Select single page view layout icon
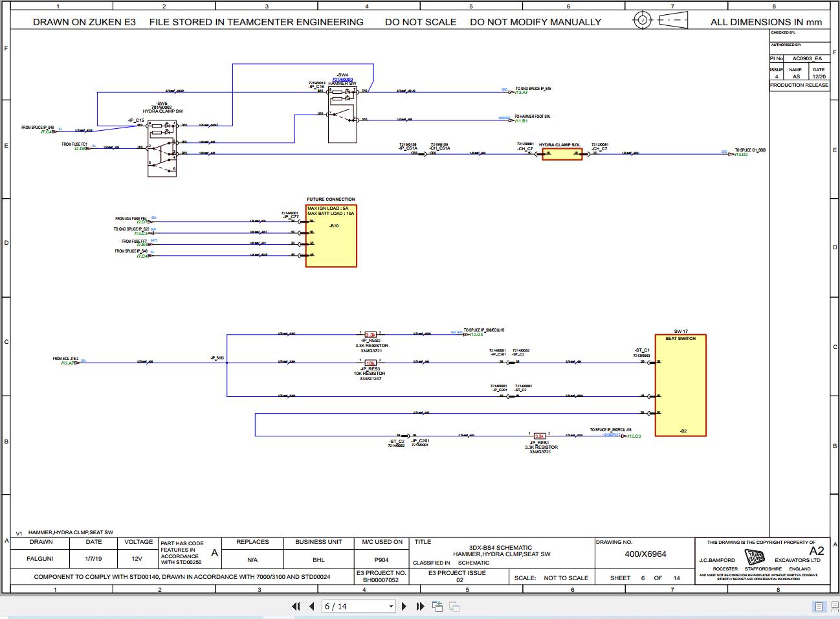 click(819, 607)
